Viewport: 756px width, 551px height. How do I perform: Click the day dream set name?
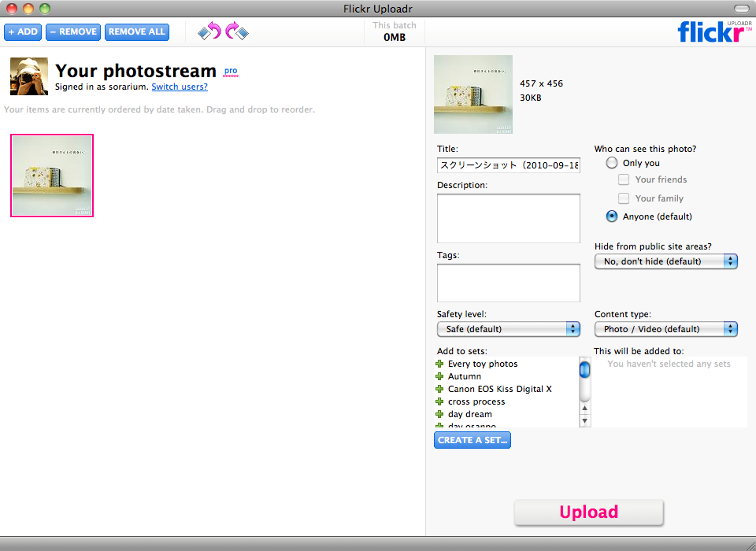pyautogui.click(x=470, y=414)
